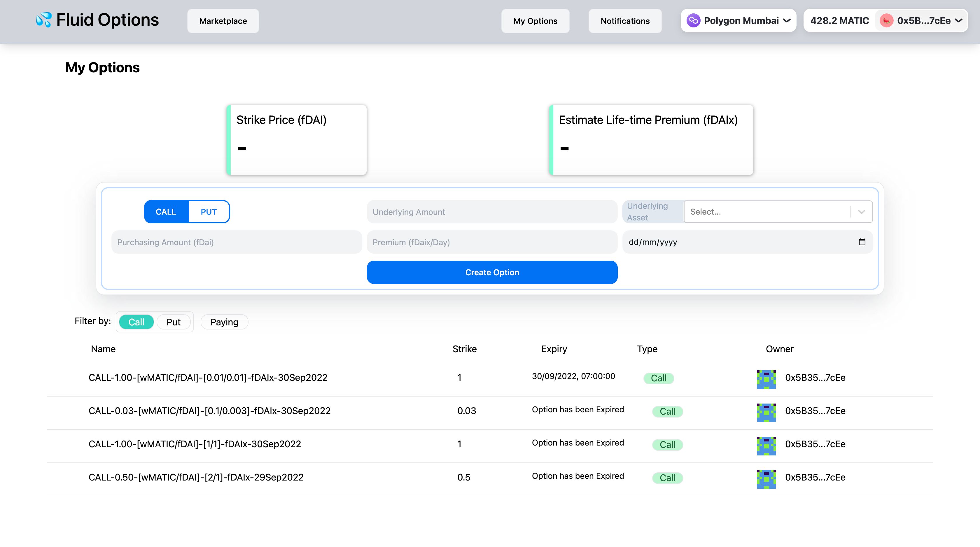Toggle the Paying filter chip
The width and height of the screenshot is (980, 547).
click(x=225, y=322)
